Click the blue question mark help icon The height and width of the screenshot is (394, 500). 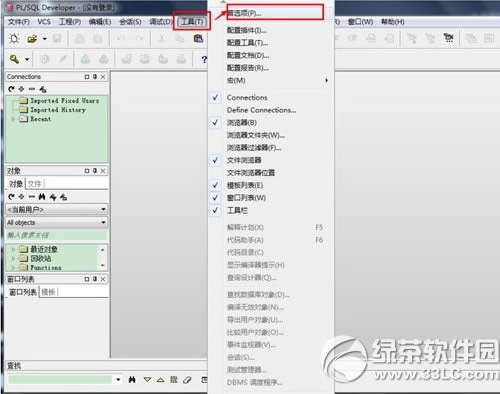(x=204, y=59)
